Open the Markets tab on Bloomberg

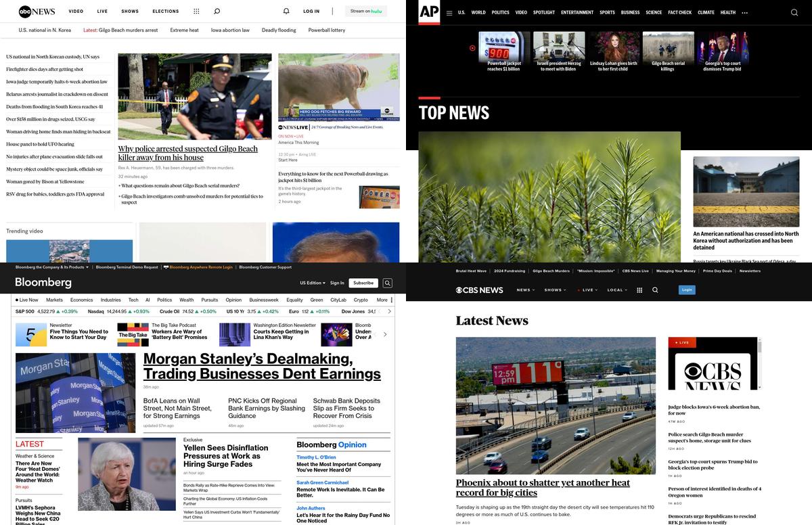pos(54,300)
